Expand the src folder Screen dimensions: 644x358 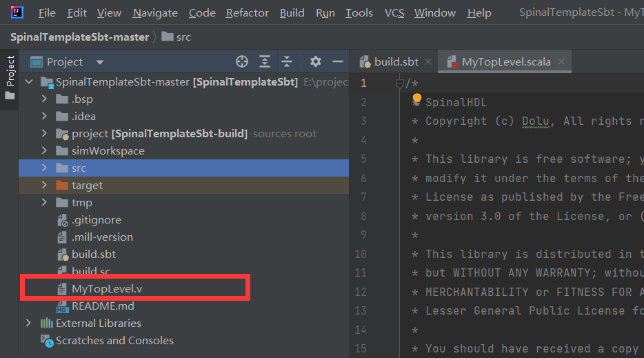(44, 168)
